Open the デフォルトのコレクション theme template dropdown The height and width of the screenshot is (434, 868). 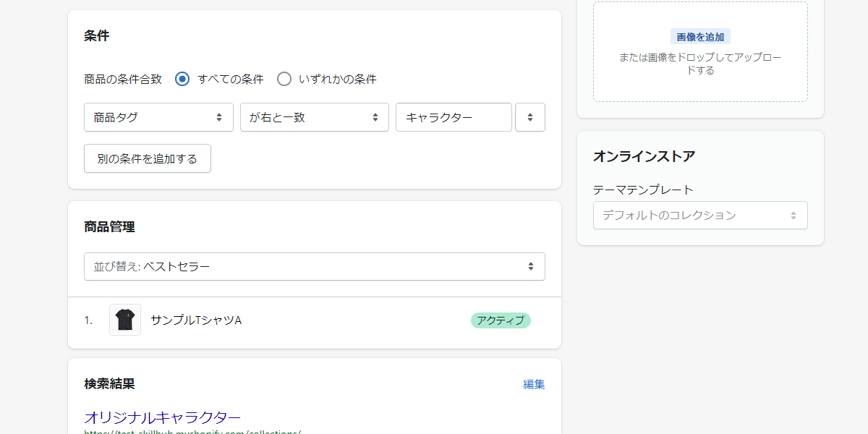700,216
